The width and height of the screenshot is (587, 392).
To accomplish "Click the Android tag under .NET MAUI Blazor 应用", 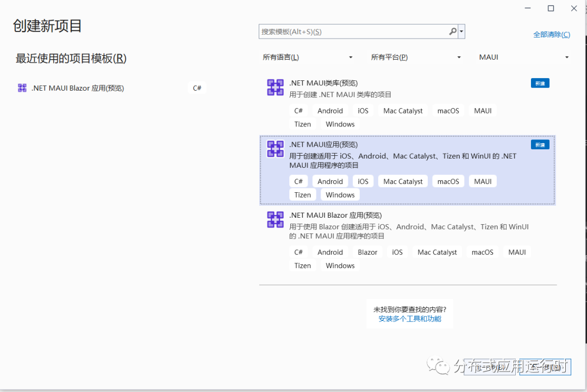I will (x=330, y=252).
